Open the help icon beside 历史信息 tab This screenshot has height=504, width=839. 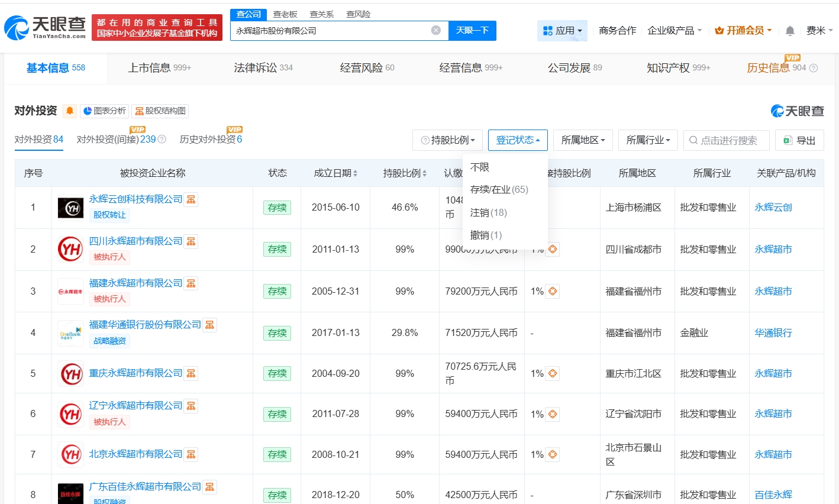814,68
